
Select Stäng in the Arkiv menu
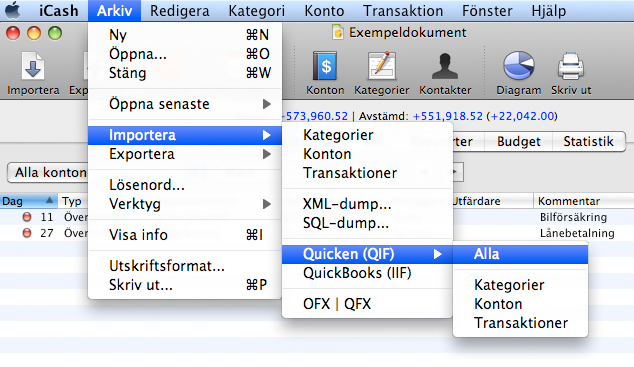(185, 73)
